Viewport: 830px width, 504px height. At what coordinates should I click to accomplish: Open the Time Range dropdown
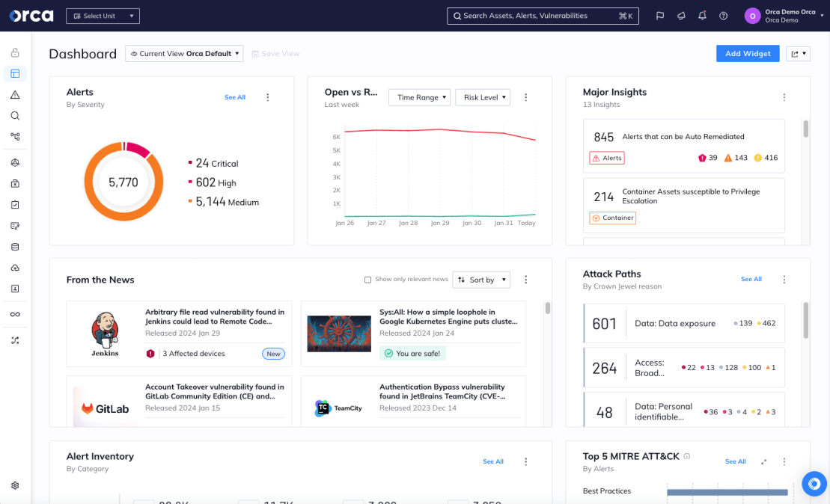(419, 97)
